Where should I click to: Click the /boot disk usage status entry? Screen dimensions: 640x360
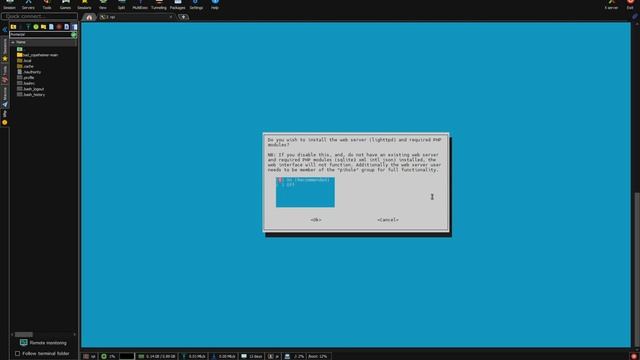[318, 356]
